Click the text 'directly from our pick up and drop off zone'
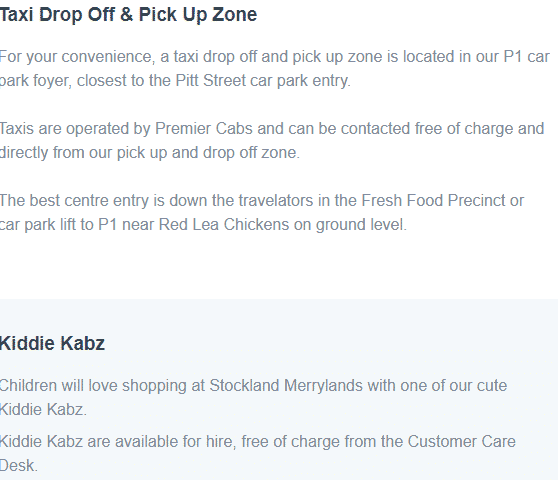The width and height of the screenshot is (558, 480). coord(150,153)
